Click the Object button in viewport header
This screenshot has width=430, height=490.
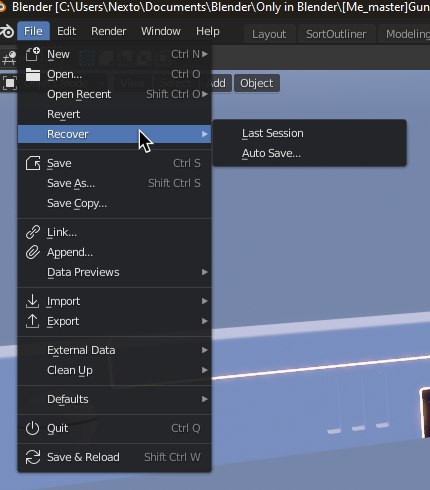[x=257, y=83]
